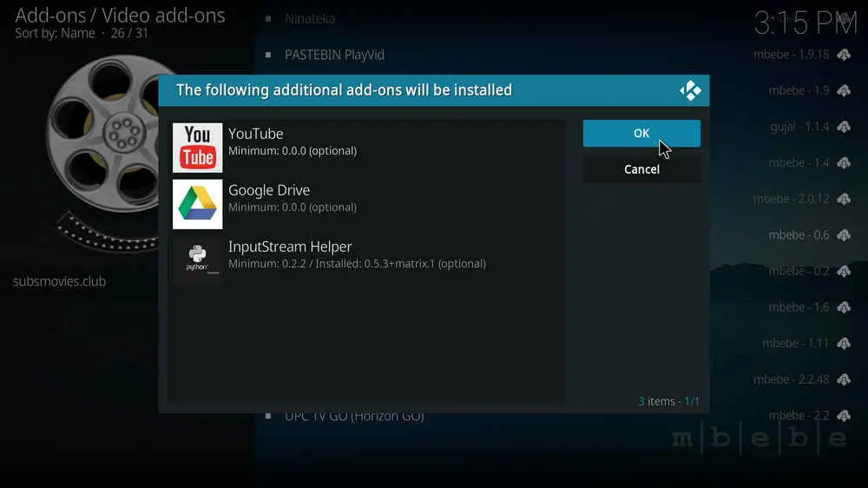Click cloud download icon beside mbebe - 0.2

coord(844,271)
